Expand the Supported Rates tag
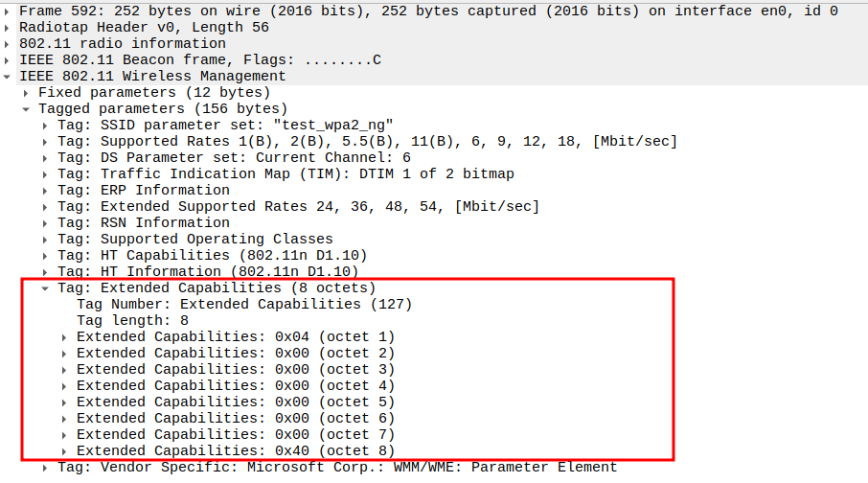Image resolution: width=868 pixels, height=483 pixels. 46,142
